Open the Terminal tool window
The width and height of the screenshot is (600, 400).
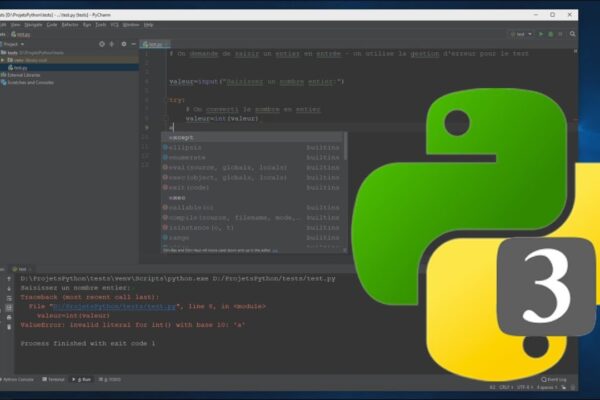coord(57,380)
